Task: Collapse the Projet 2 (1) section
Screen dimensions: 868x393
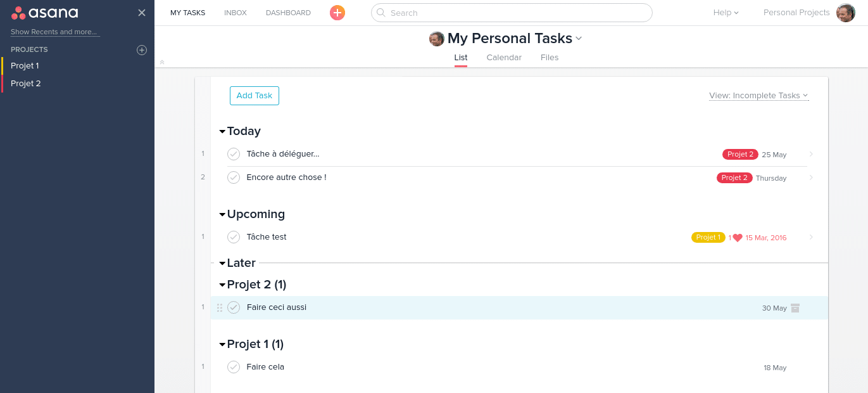Action: tap(222, 285)
